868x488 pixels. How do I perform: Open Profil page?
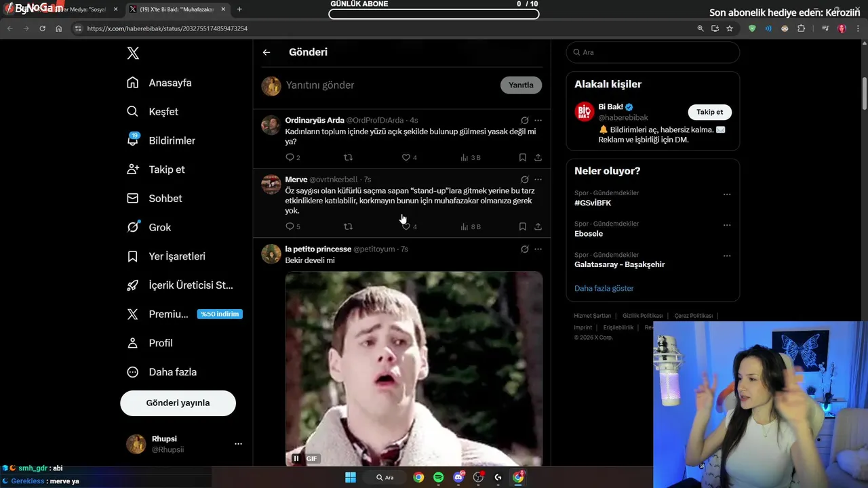click(x=150, y=343)
